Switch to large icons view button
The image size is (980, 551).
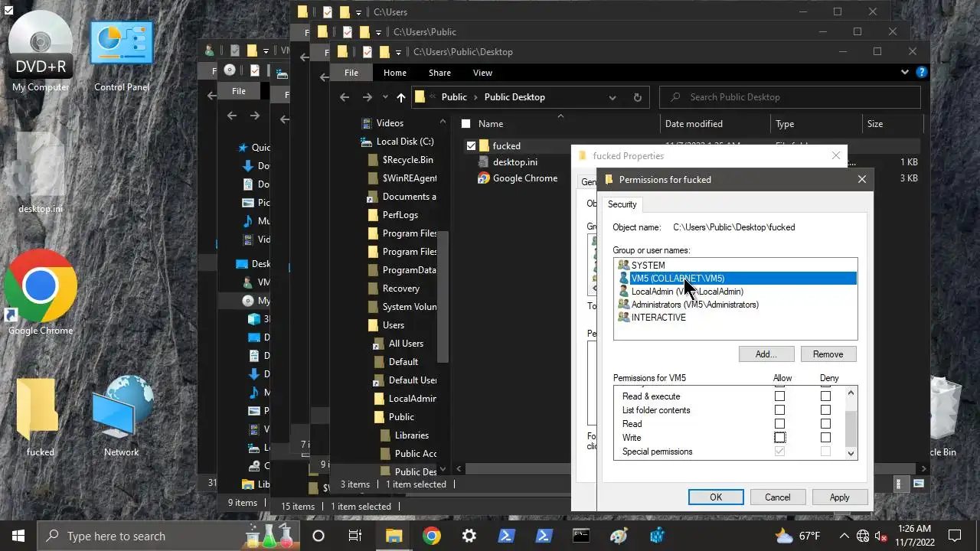pyautogui.click(x=918, y=484)
